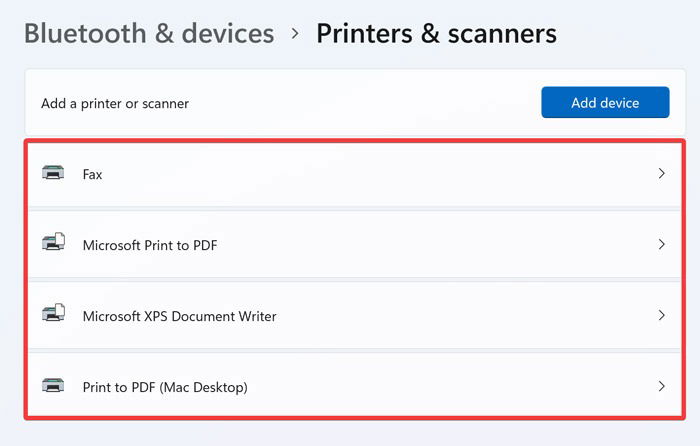Click the Add device button
Image resolution: width=700 pixels, height=446 pixels.
(x=605, y=103)
